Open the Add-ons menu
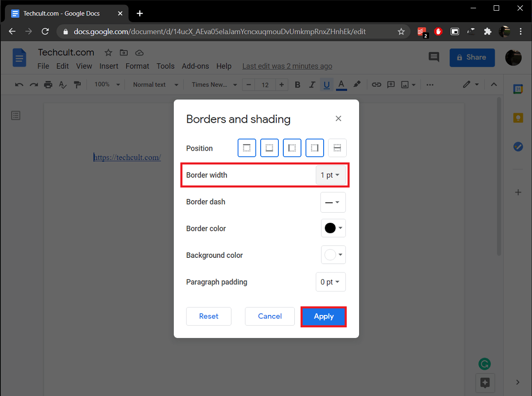 click(195, 66)
